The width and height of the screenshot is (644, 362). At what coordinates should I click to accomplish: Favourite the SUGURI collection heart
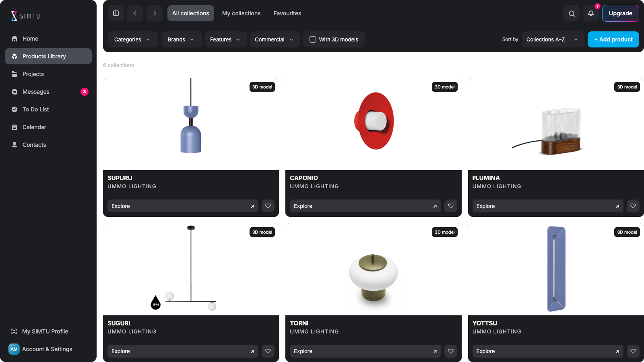pos(268,351)
